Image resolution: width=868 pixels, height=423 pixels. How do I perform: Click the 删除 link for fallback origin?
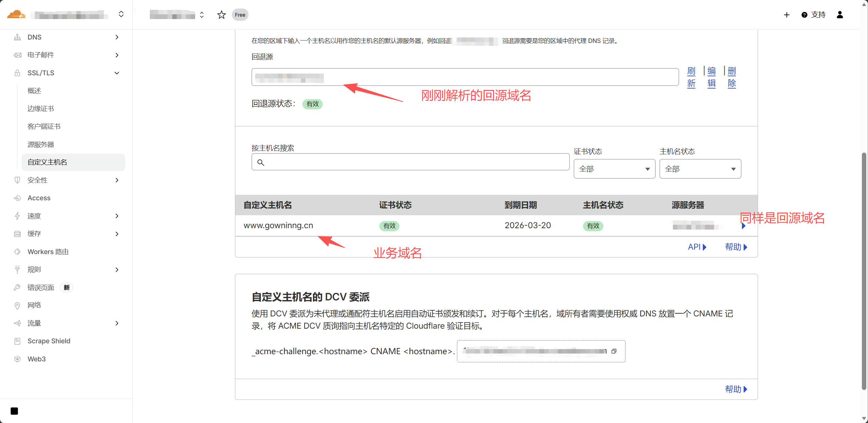[x=731, y=77]
